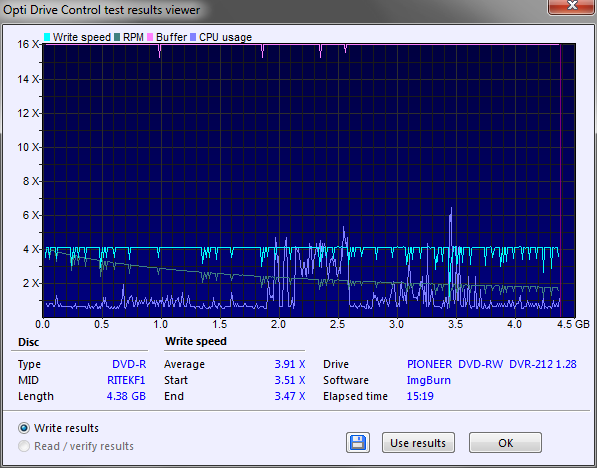Select Read / verify results radio button
The height and width of the screenshot is (468, 597).
(24, 446)
